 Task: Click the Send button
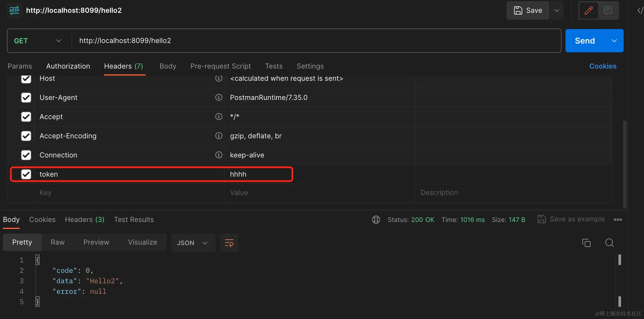(x=585, y=41)
